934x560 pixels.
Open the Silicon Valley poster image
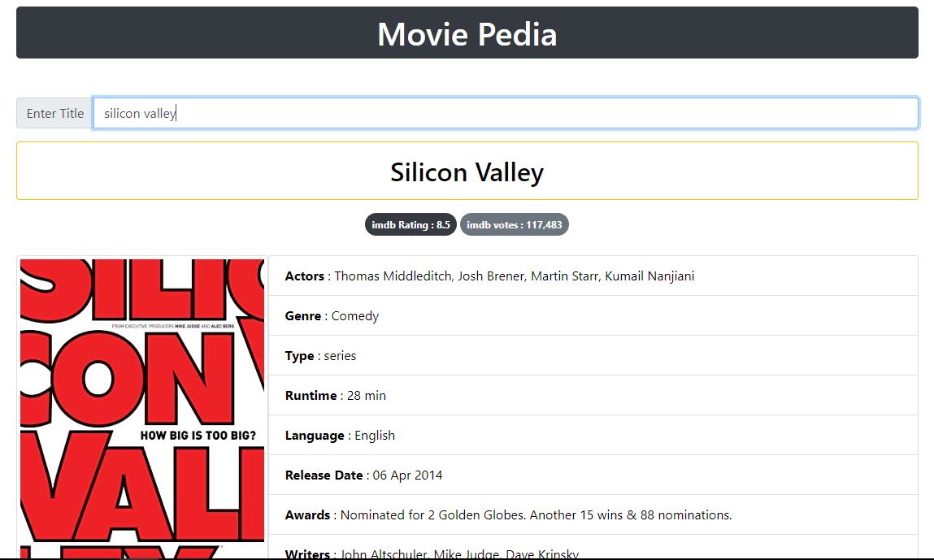142,408
